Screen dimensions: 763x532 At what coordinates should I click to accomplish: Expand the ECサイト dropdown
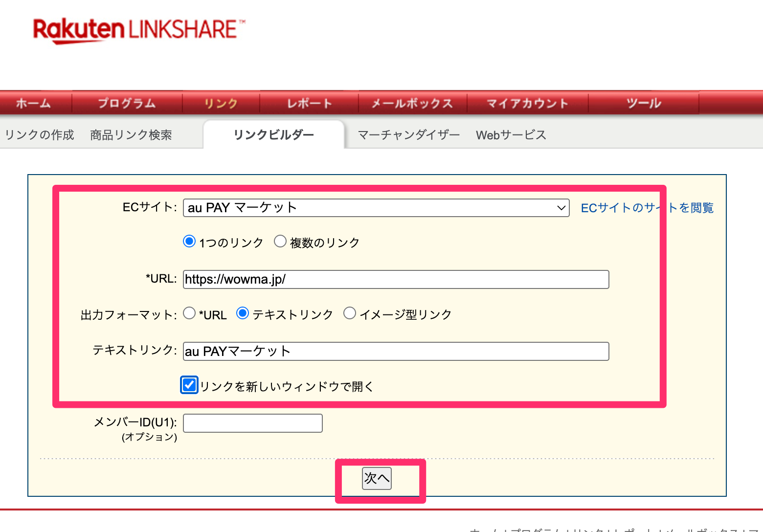[376, 208]
